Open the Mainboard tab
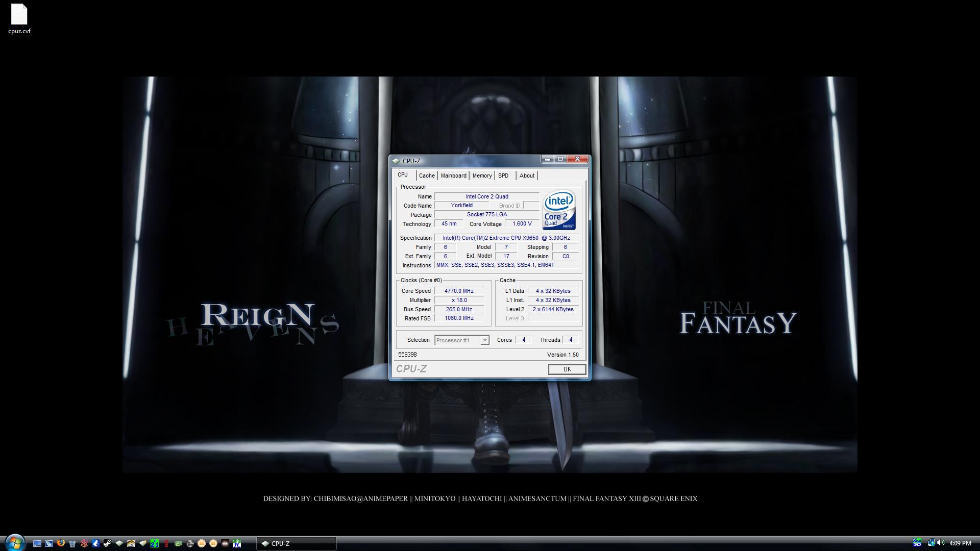 453,176
